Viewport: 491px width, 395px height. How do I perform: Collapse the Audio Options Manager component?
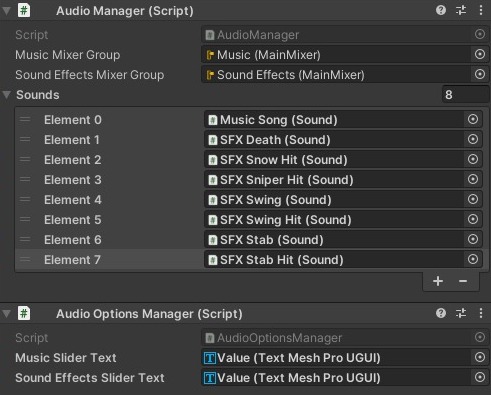pos(6,314)
